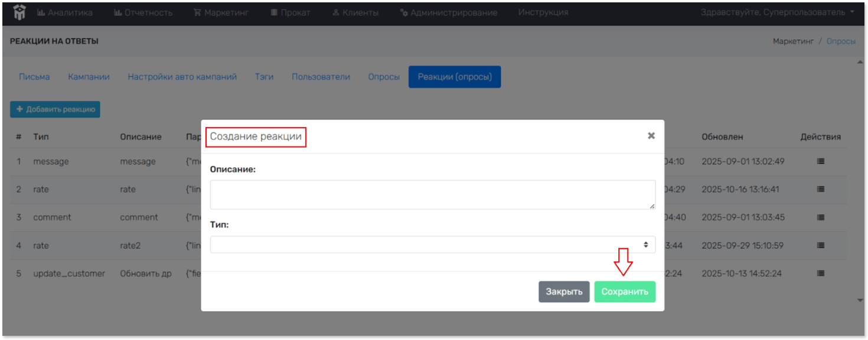The height and width of the screenshot is (340, 868).
Task: Expand the Администрирование navbar dropdown
Action: pyautogui.click(x=448, y=12)
